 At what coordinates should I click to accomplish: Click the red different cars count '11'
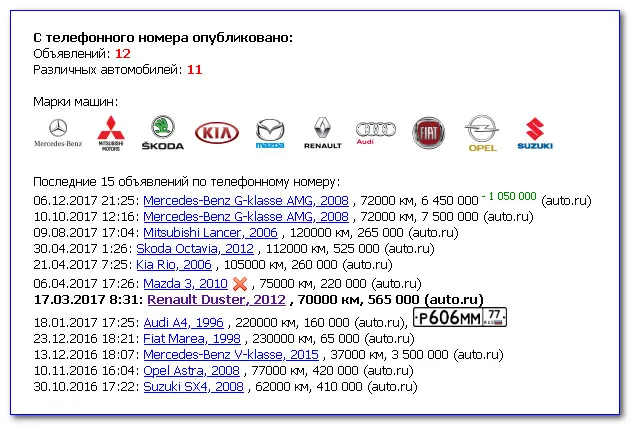click(x=194, y=70)
